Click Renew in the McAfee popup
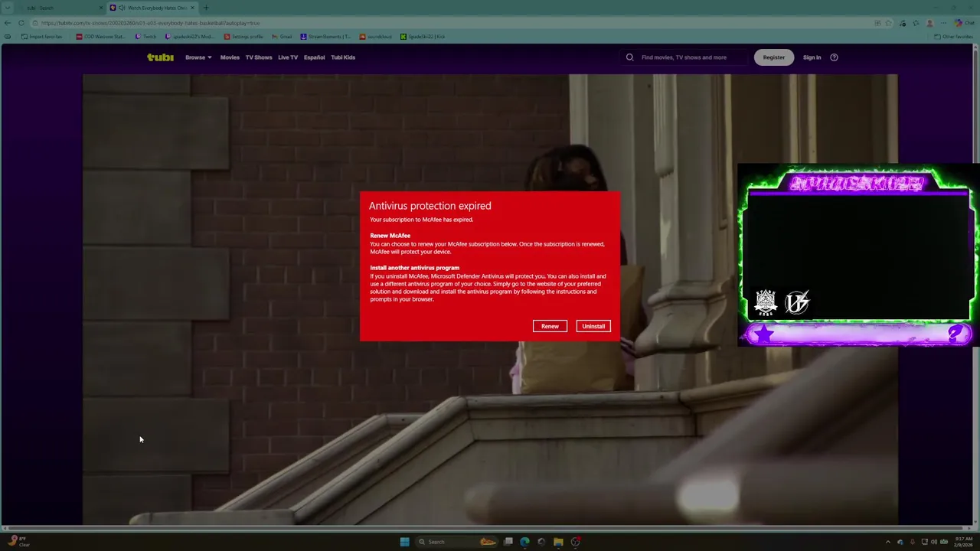 tap(550, 326)
